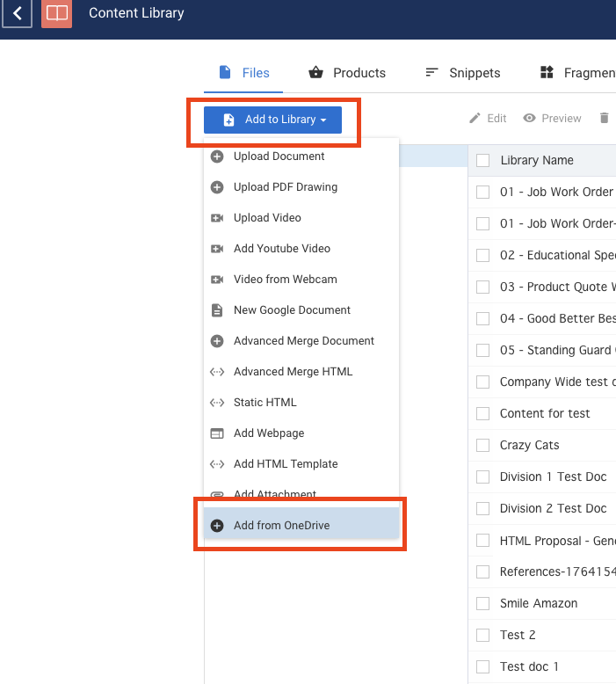Viewport: 616px width, 684px height.
Task: Click code icon beside Static HTML
Action: click(x=217, y=403)
